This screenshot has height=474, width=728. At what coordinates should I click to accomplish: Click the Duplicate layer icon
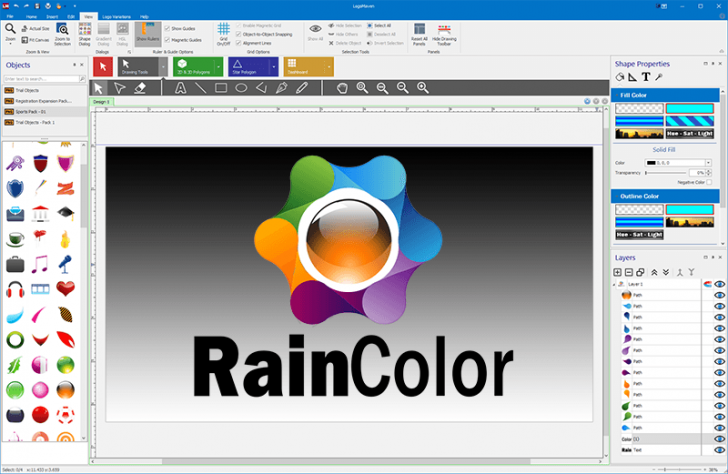(x=640, y=272)
